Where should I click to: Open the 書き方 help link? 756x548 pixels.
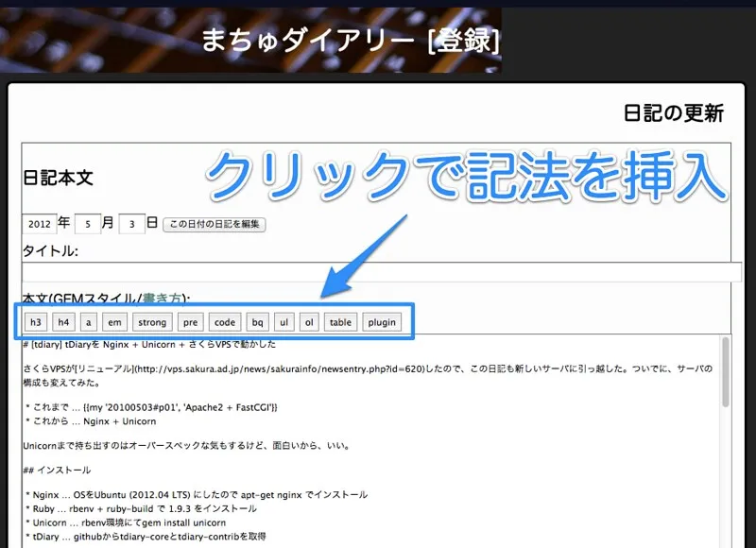(x=162, y=299)
